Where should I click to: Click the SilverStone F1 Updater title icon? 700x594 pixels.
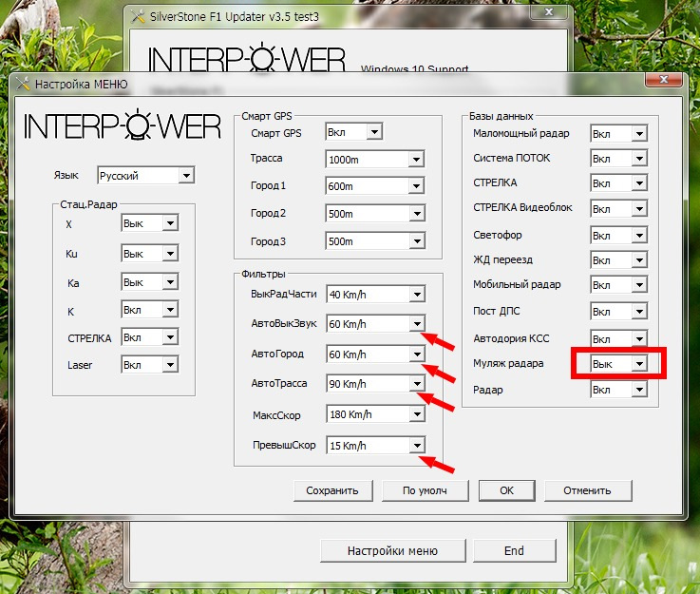(138, 16)
